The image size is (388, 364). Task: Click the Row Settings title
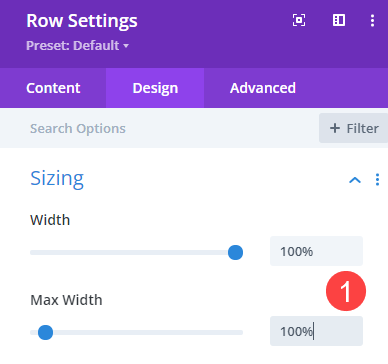[82, 21]
